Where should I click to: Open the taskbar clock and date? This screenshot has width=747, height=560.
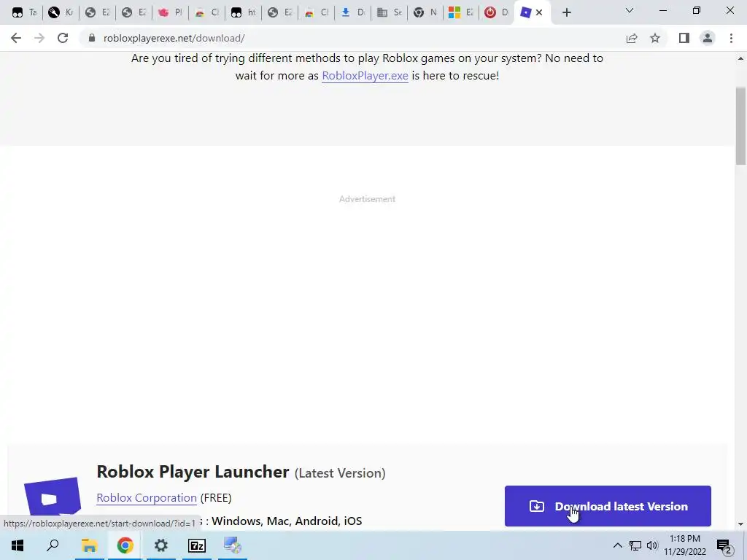685,545
